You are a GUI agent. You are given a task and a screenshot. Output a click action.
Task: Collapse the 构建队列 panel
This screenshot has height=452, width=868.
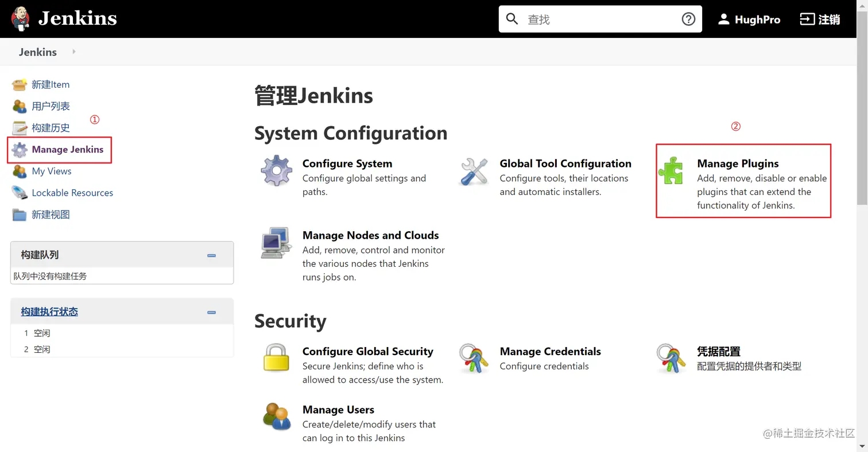211,255
